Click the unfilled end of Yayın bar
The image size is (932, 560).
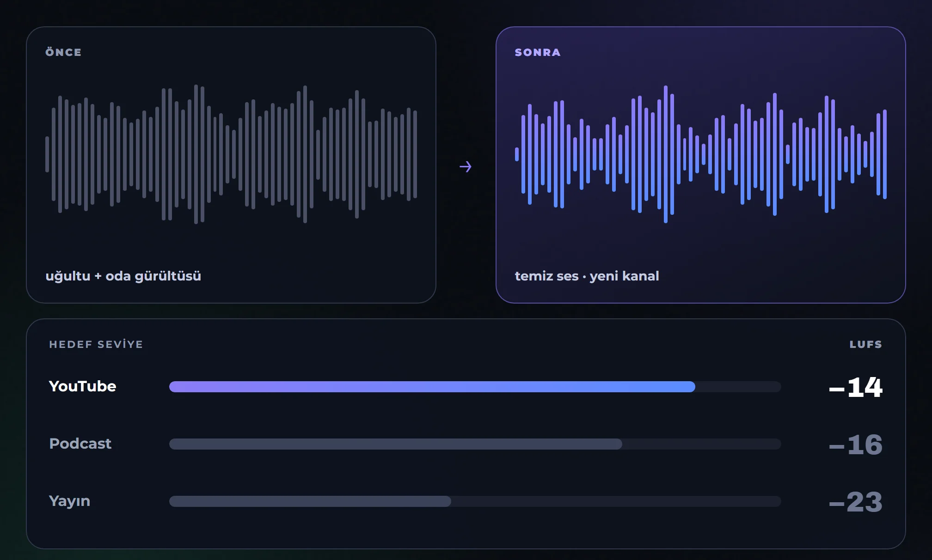pos(616,501)
